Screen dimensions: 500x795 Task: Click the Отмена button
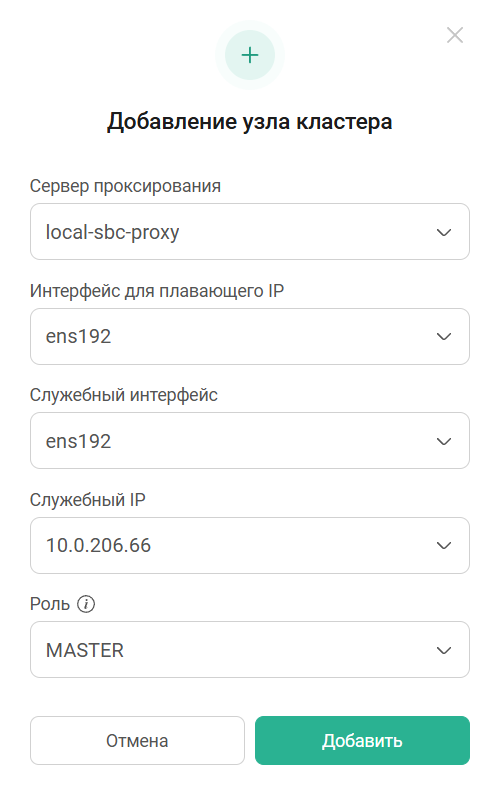[137, 740]
